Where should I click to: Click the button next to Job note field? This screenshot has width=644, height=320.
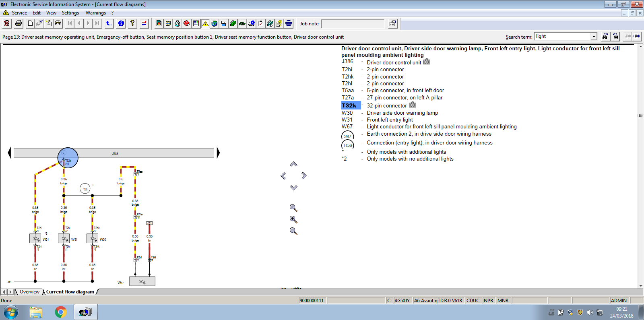393,24
